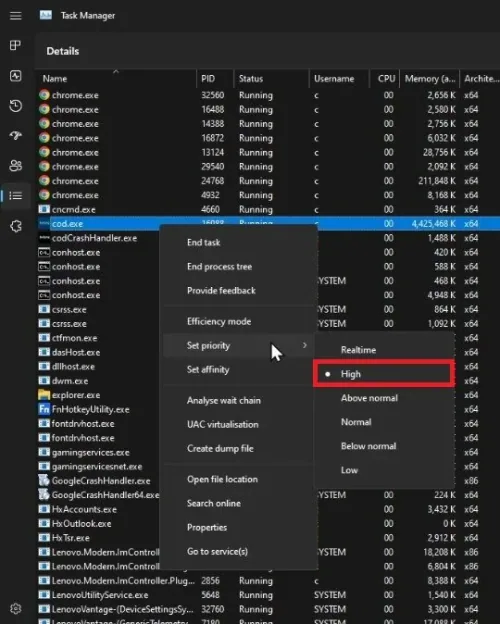Choose Create dump file

(239, 448)
